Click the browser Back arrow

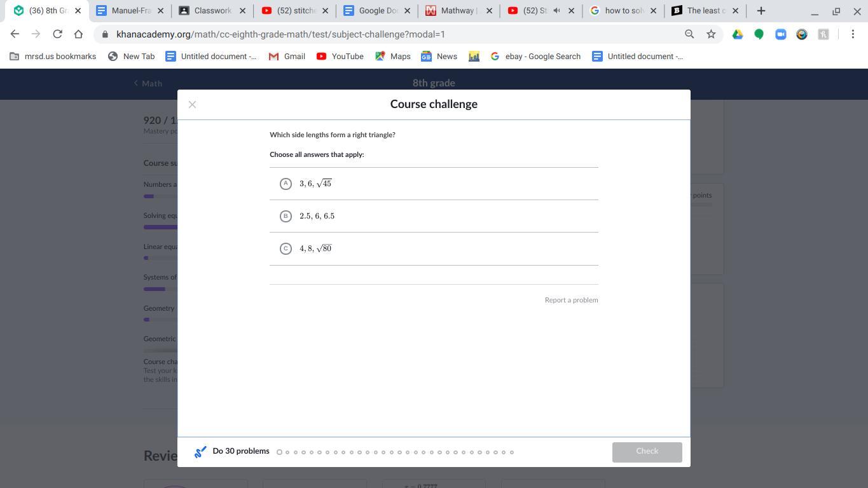pos(15,34)
